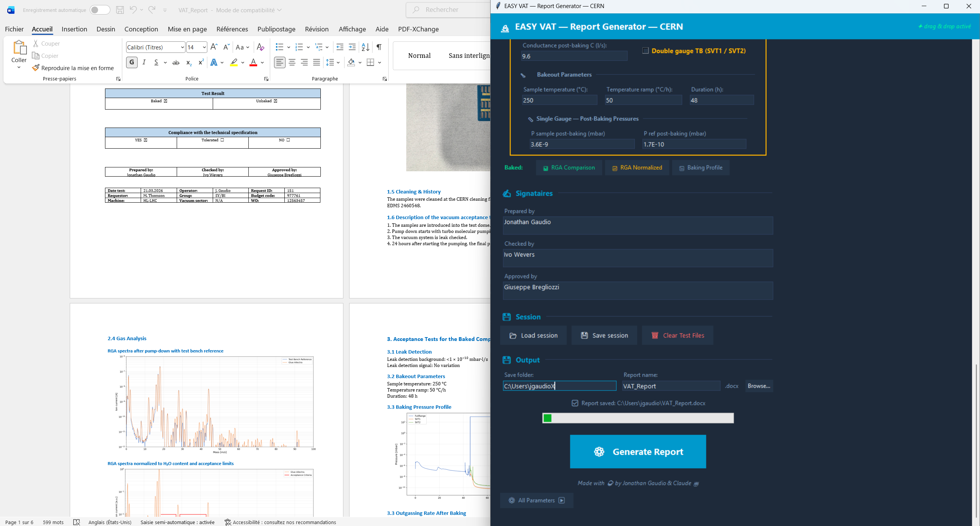Screen dimensions: 980x526
Task: Decrease font size with the smaller A icon
Action: coord(226,47)
